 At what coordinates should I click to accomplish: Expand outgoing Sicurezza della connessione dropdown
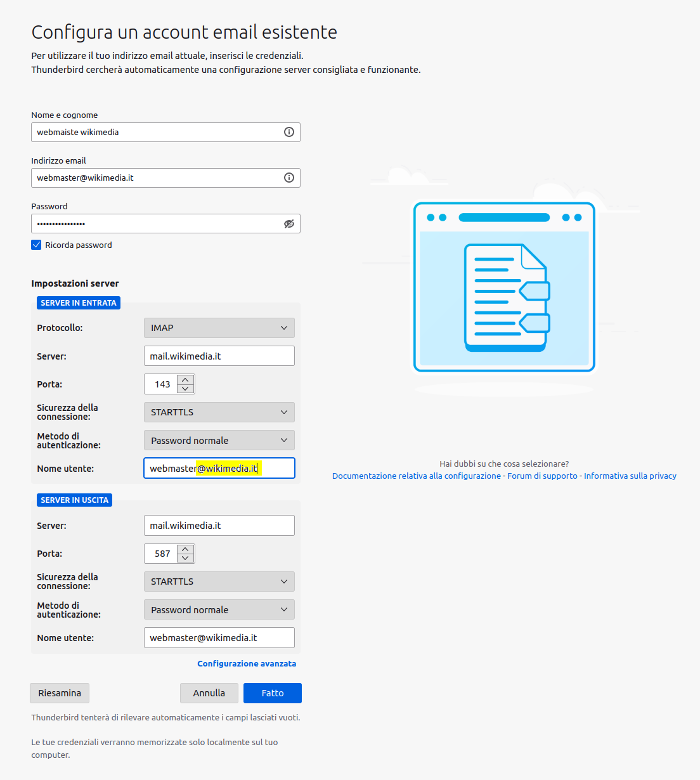(219, 582)
